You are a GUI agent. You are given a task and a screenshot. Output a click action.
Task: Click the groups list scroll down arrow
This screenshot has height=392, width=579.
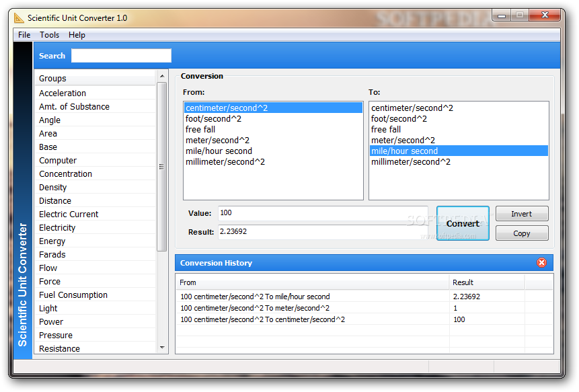[162, 348]
